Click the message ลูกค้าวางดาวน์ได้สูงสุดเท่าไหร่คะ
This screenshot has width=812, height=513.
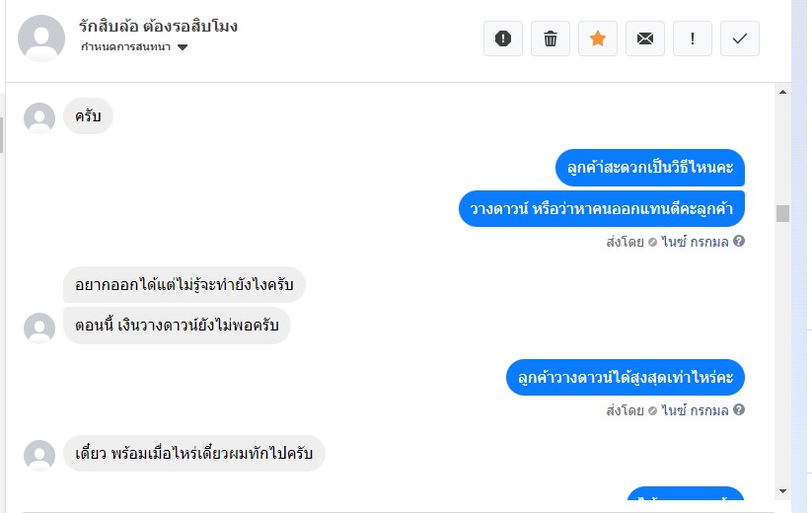[626, 377]
